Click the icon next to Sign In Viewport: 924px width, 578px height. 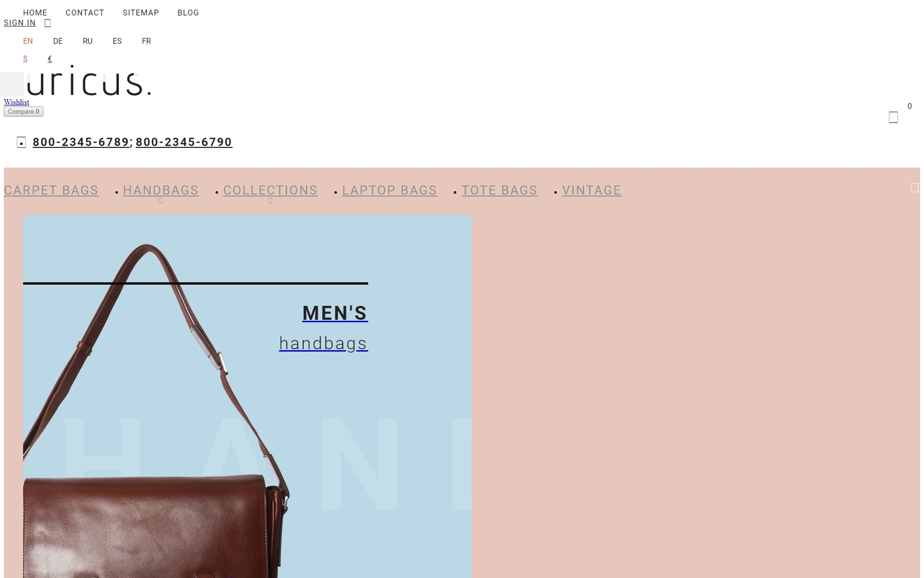click(47, 23)
